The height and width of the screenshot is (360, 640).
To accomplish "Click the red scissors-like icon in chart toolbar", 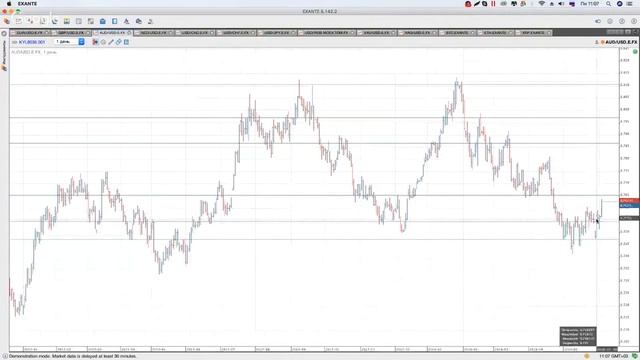I will click(x=95, y=42).
